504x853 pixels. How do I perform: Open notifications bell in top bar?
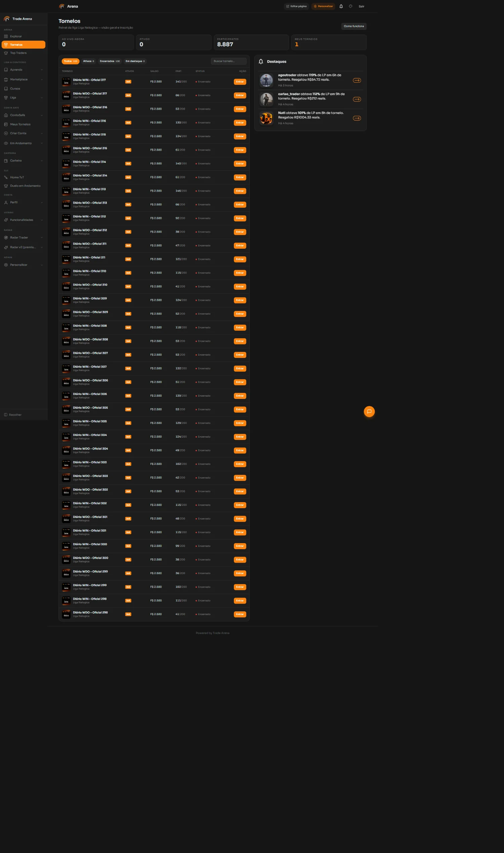pos(341,6)
